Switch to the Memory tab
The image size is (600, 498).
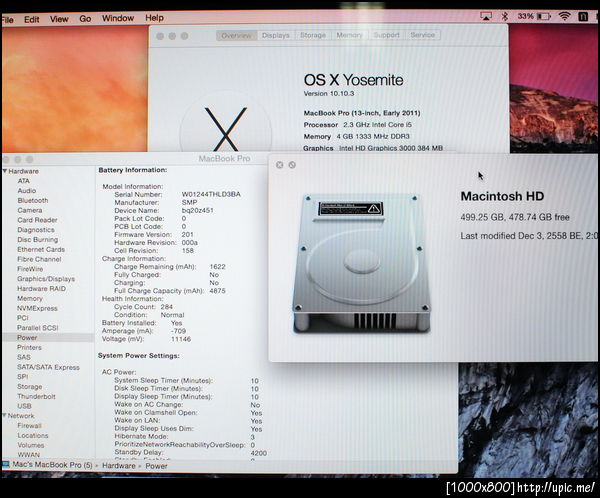pos(349,35)
